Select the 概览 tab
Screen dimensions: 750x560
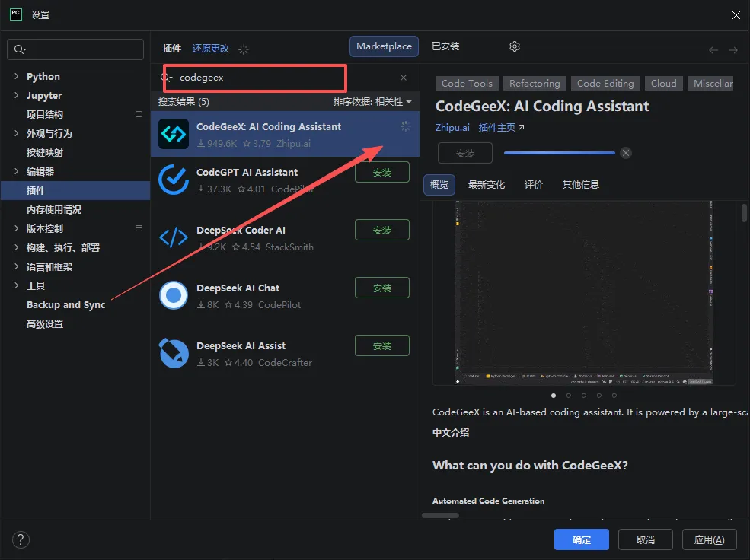pyautogui.click(x=439, y=184)
